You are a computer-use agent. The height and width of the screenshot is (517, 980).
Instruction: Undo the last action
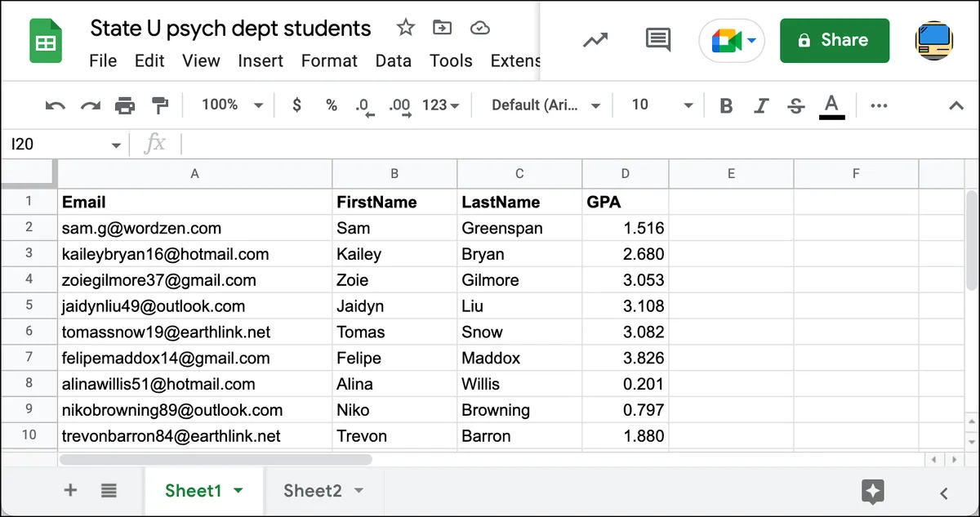(x=55, y=105)
